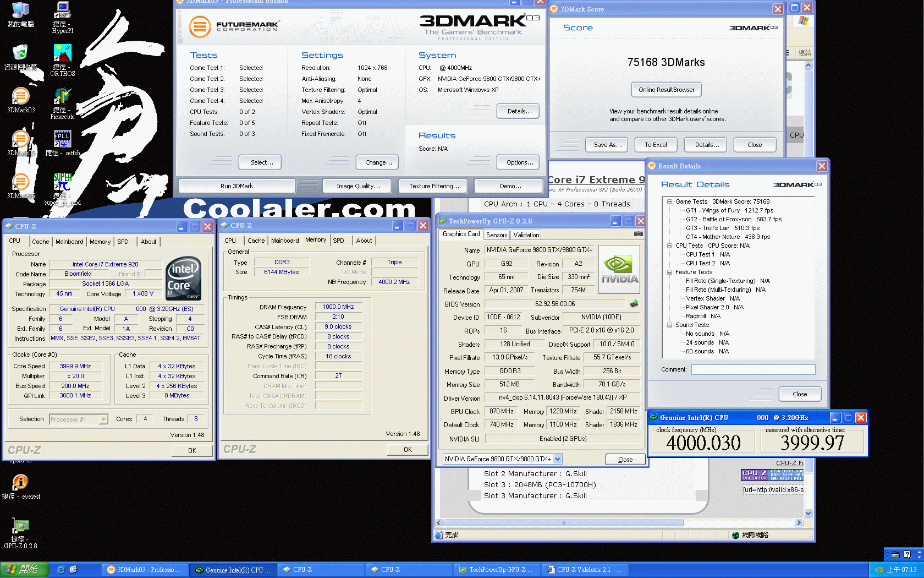Click Close button in GPU-Z window
This screenshot has width=924, height=578.
click(x=625, y=460)
